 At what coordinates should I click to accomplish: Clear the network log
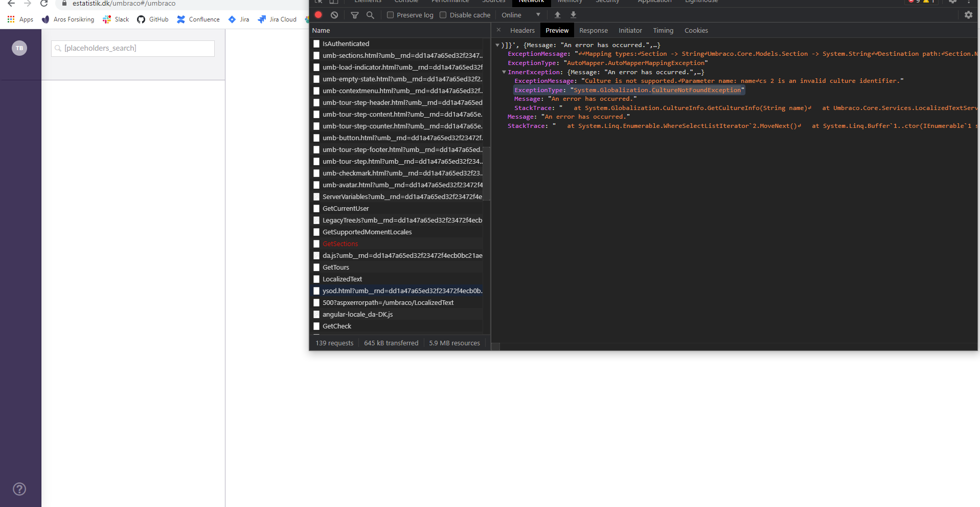tap(334, 15)
